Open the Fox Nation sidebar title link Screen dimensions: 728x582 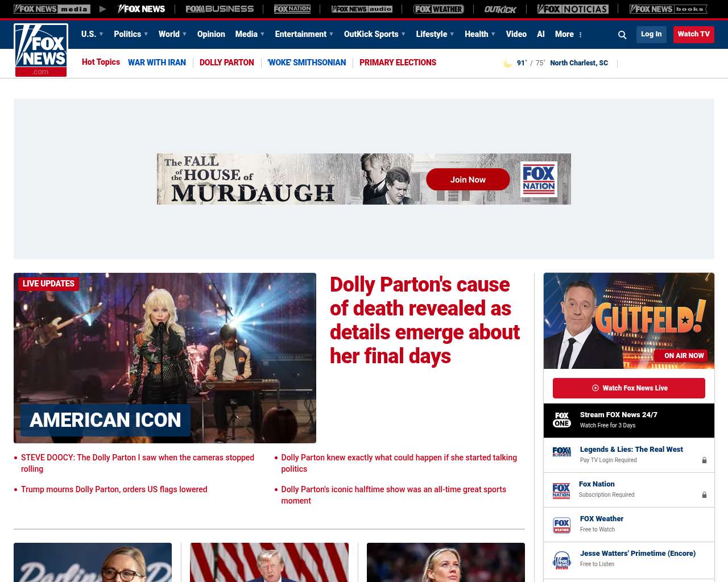(597, 484)
